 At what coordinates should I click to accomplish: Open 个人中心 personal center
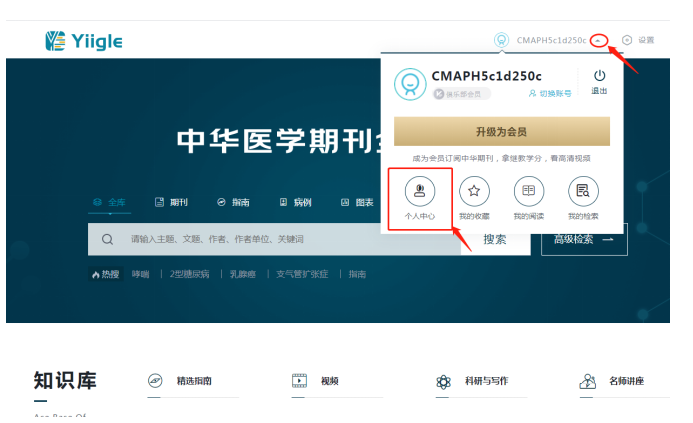(x=420, y=198)
